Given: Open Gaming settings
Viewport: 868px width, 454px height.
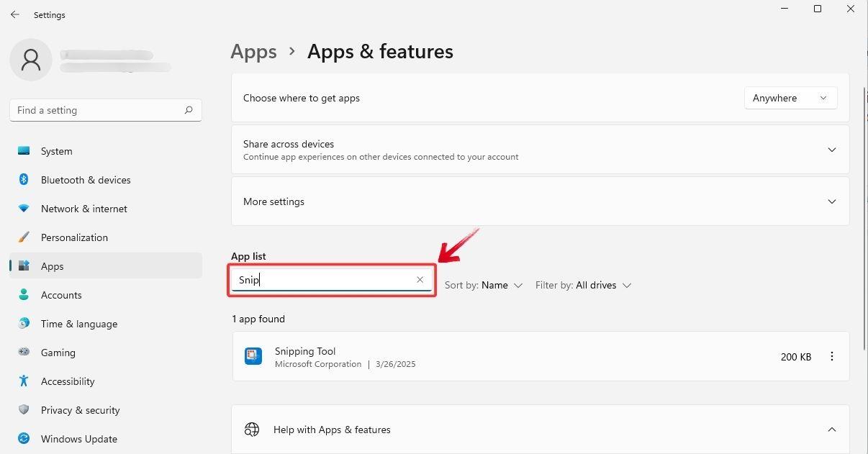Looking at the screenshot, I should click(x=58, y=353).
